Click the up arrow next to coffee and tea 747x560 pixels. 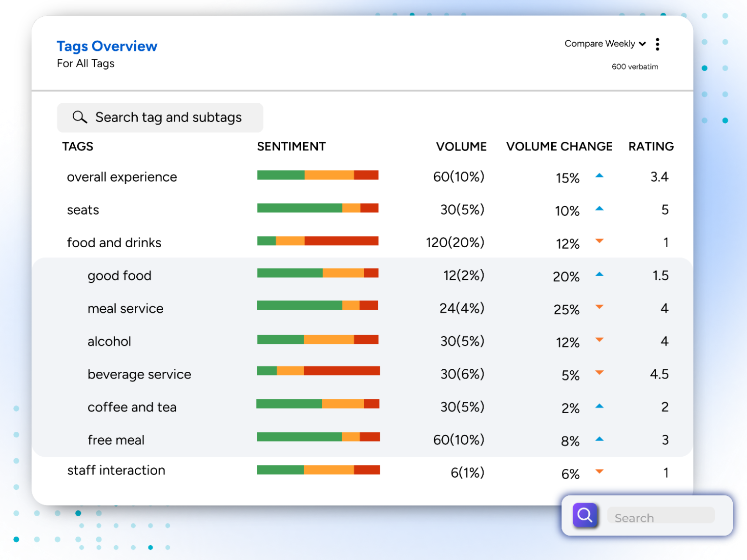pyautogui.click(x=600, y=405)
